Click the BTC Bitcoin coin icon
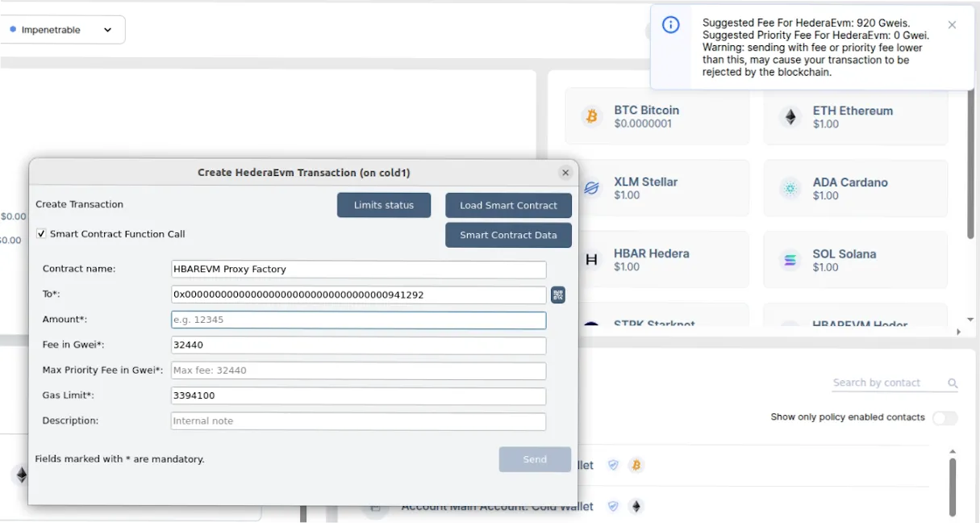The height and width of the screenshot is (523, 980). pos(591,117)
